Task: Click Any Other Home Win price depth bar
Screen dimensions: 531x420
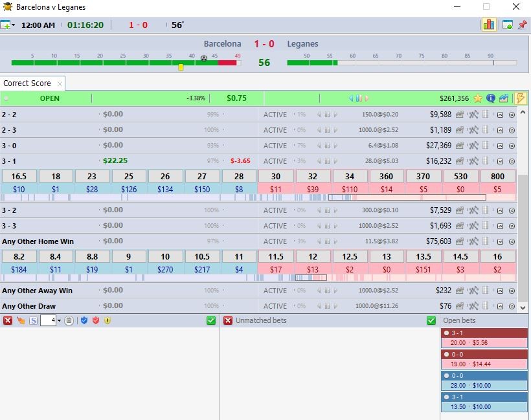Action: point(259,278)
